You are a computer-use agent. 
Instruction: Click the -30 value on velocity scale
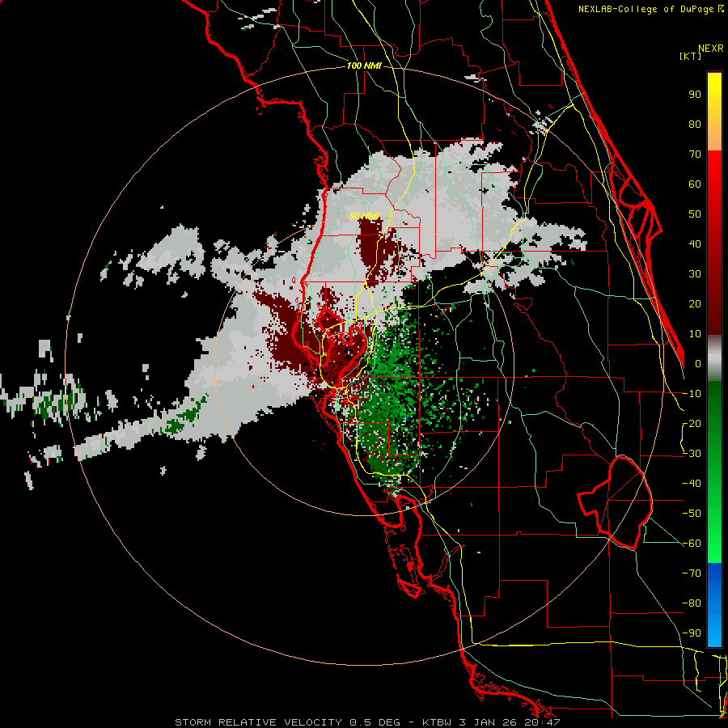(x=692, y=454)
